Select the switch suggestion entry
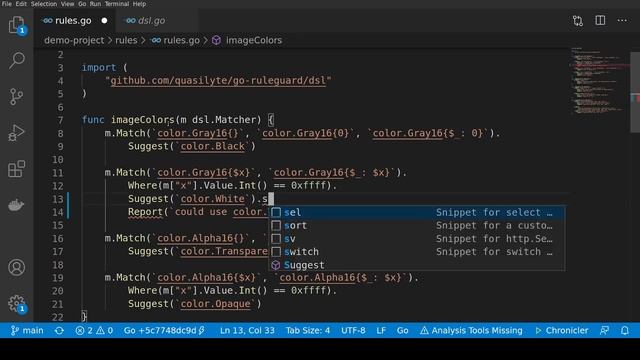The width and height of the screenshot is (640, 360). point(417,251)
